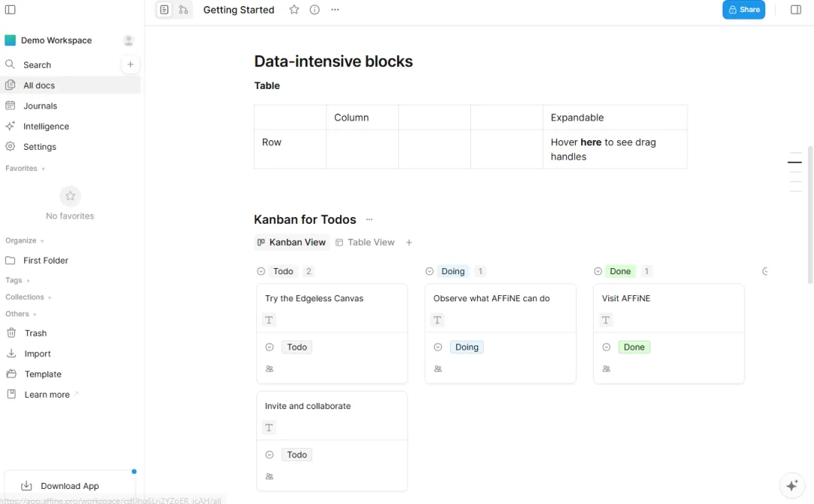Viewport: 814px width, 504px height.
Task: Go to All docs
Action: [70, 85]
